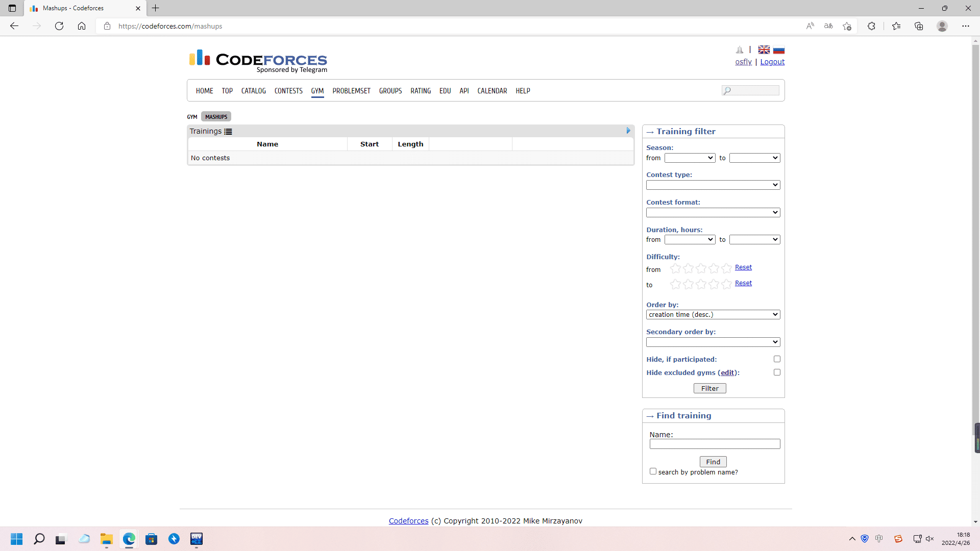Switch language via Russian flag icon
This screenshot has height=551, width=980.
tap(778, 49)
